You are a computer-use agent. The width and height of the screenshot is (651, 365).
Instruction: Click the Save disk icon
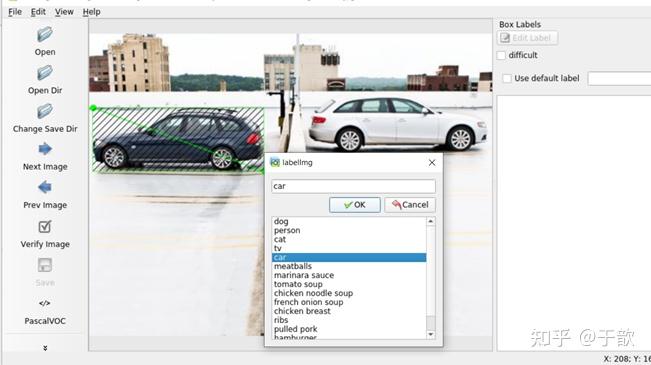(45, 265)
